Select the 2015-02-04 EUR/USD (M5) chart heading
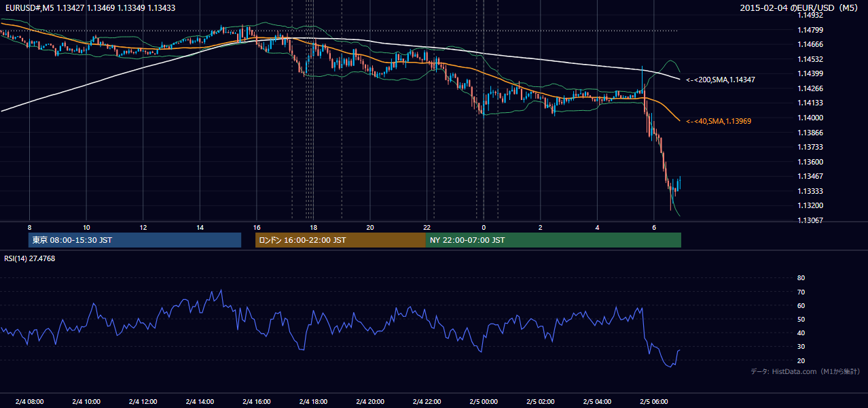 [800, 8]
